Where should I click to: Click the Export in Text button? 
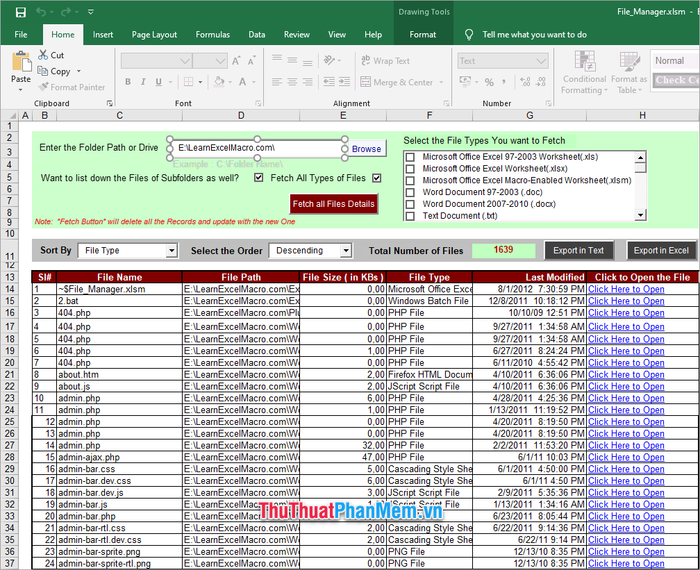[x=580, y=250]
